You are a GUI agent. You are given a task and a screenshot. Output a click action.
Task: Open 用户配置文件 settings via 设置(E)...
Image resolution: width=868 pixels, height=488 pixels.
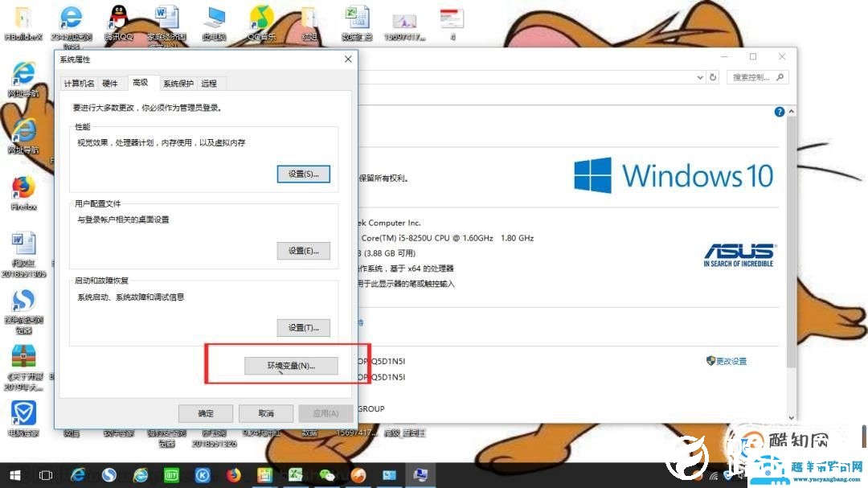point(303,251)
